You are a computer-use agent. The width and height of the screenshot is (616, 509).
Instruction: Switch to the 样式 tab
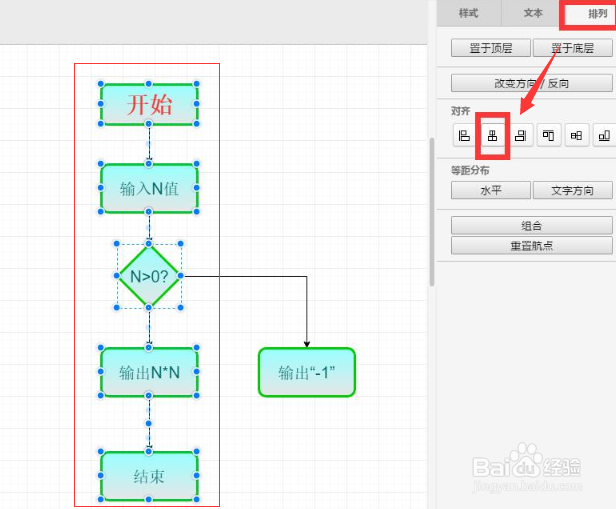(469, 13)
